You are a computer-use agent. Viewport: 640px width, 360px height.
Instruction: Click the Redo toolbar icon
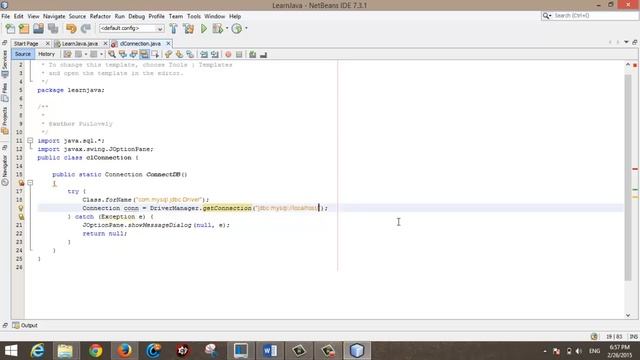click(x=86, y=29)
